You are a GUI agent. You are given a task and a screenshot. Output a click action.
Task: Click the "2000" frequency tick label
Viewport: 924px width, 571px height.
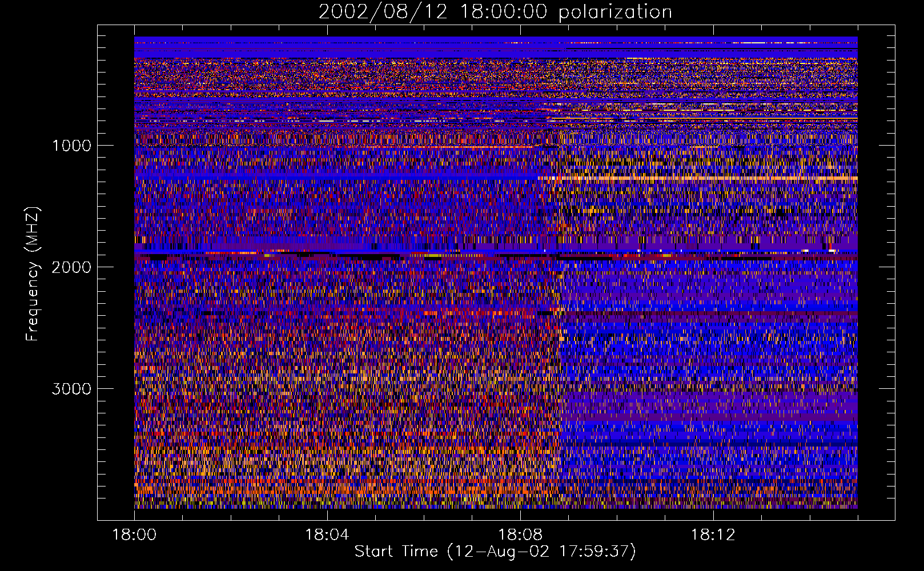(71, 267)
